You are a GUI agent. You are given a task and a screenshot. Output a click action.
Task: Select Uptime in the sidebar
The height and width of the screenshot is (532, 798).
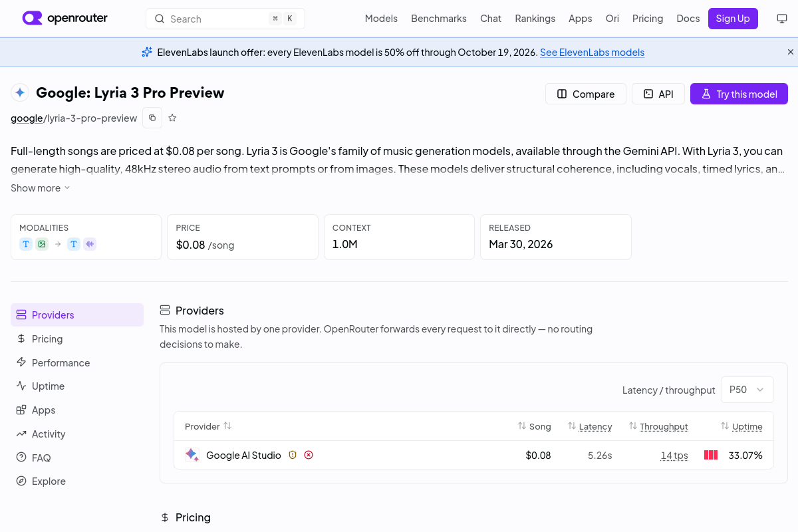77,386
